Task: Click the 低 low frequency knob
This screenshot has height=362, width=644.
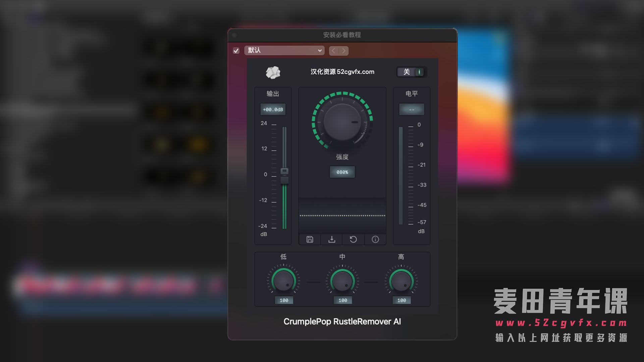Action: point(283,281)
